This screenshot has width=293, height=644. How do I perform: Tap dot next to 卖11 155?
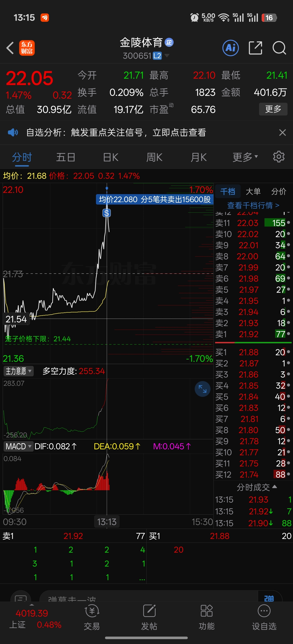pos(289,222)
